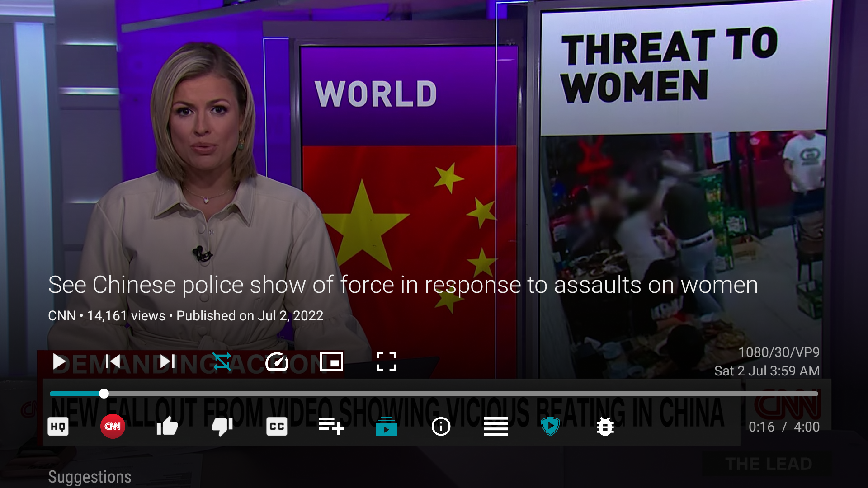The width and height of the screenshot is (868, 488).
Task: Add video to a playlist
Action: (331, 427)
